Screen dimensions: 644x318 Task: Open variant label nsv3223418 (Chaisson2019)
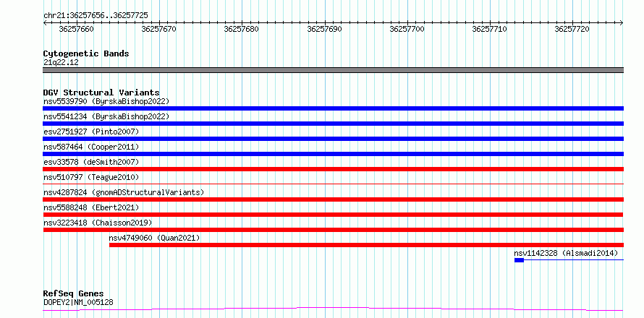click(98, 223)
